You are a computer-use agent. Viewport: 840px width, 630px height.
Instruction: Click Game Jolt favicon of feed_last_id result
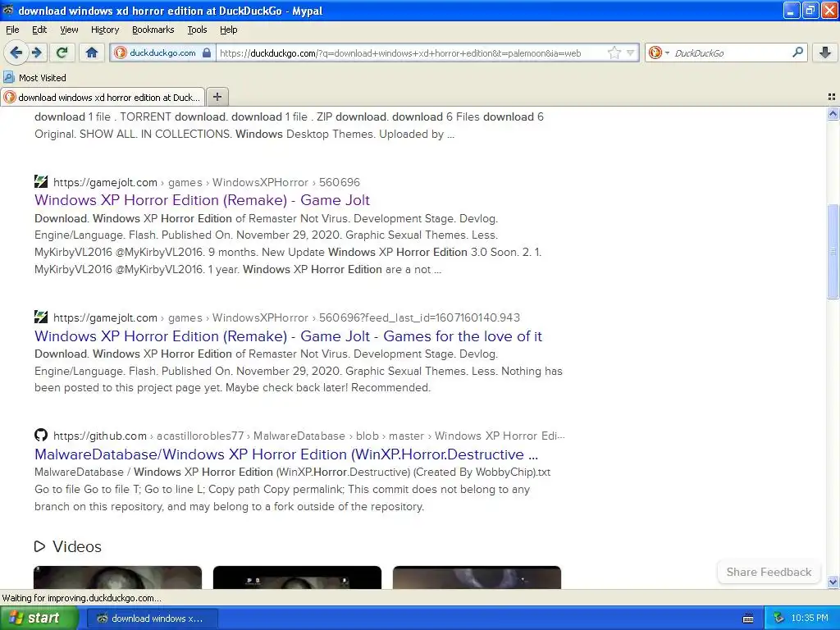pos(41,317)
